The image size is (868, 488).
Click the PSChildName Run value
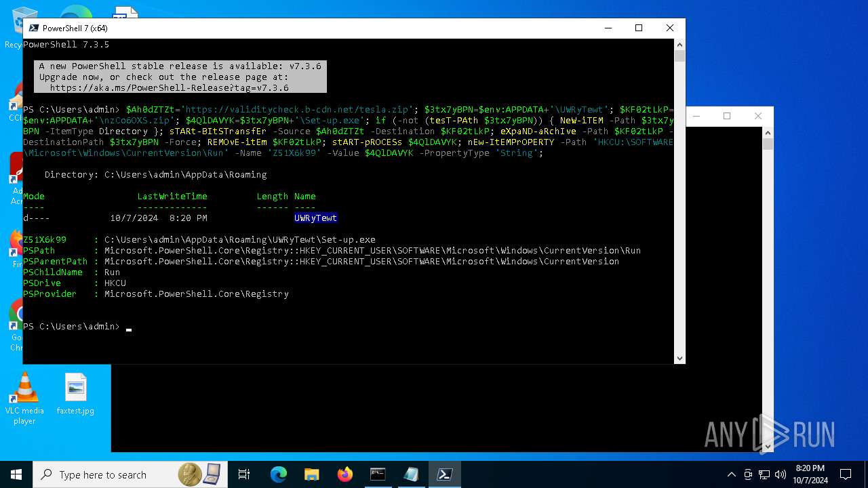(x=112, y=272)
